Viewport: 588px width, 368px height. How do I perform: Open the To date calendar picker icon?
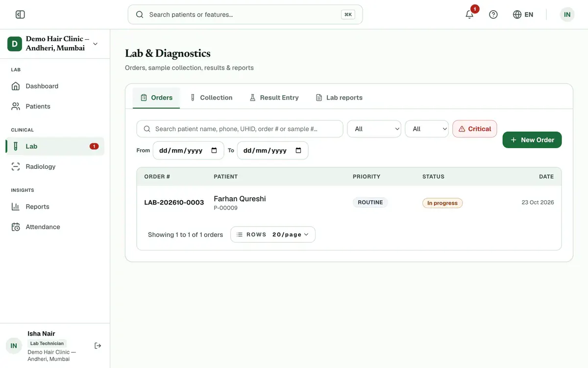(x=298, y=151)
